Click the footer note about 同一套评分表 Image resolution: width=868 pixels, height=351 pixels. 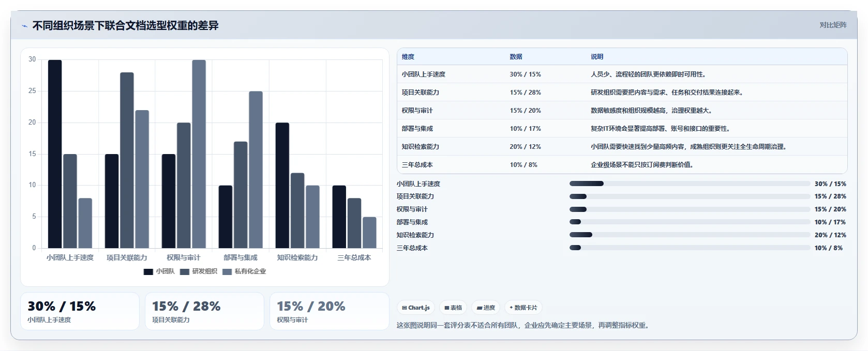click(x=523, y=326)
